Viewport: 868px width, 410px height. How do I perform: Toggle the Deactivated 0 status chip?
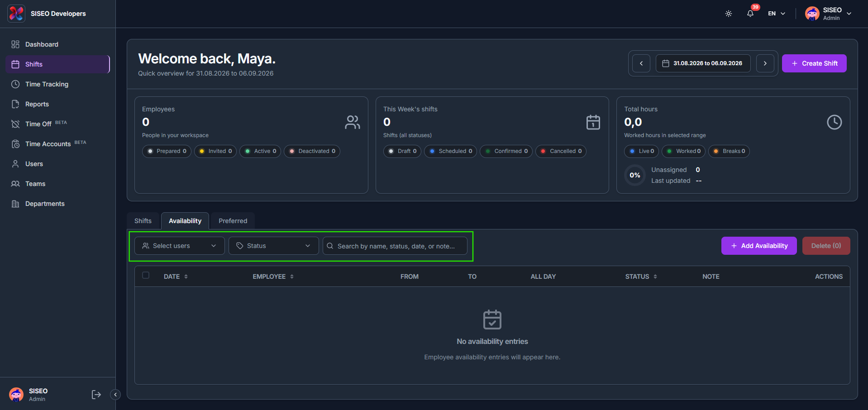point(312,151)
